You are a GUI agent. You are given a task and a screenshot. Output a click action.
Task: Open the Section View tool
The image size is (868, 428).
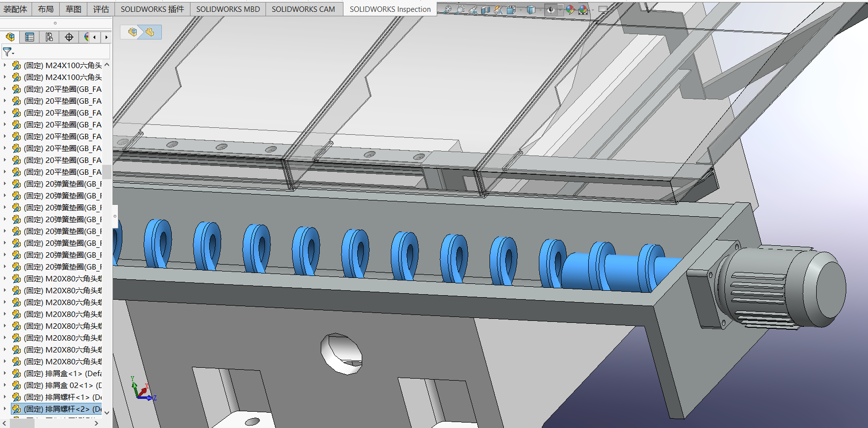tap(486, 9)
